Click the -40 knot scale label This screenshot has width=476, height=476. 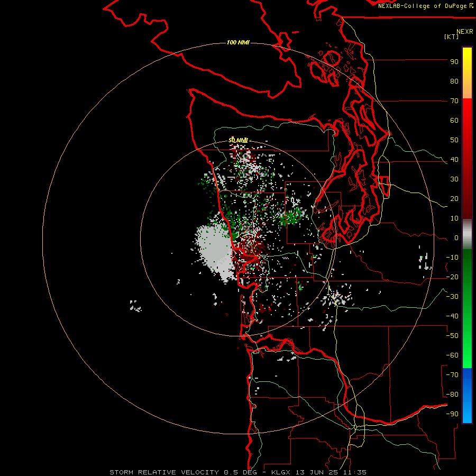[452, 316]
